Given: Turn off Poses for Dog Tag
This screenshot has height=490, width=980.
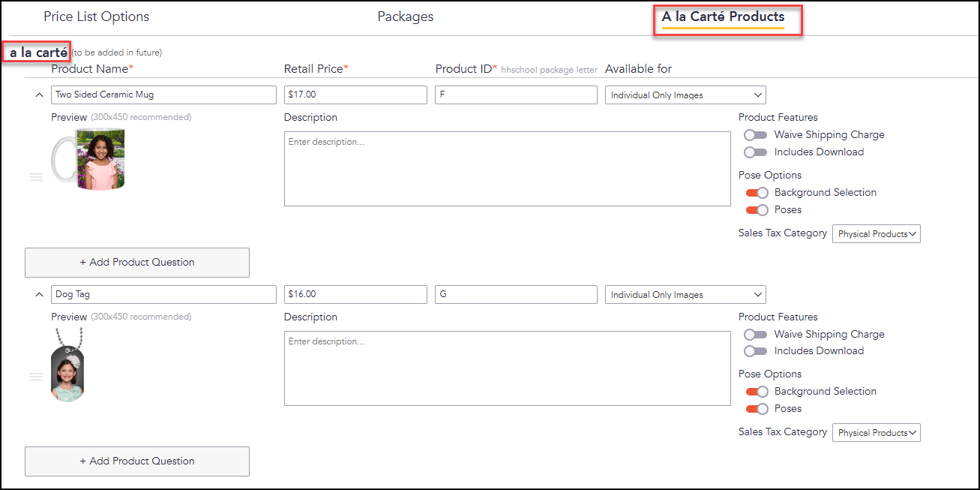Looking at the screenshot, I should [757, 409].
